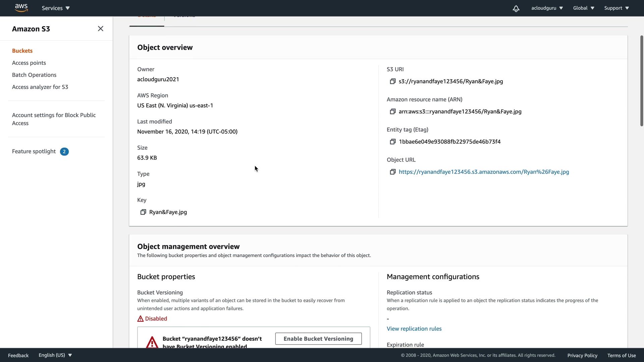Open the notifications bell
The height and width of the screenshot is (362, 644).
pos(516,8)
